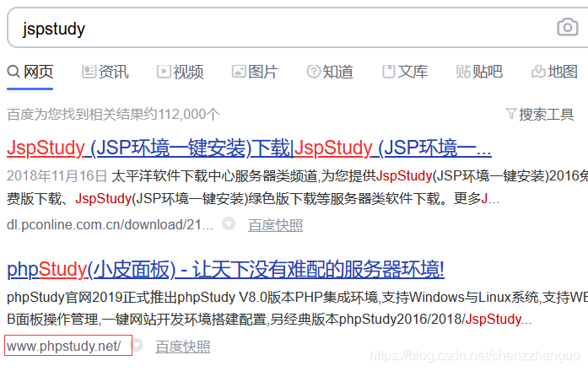Open the 贴吧 tab
Viewport: 588px width, 371px height.
[x=479, y=72]
